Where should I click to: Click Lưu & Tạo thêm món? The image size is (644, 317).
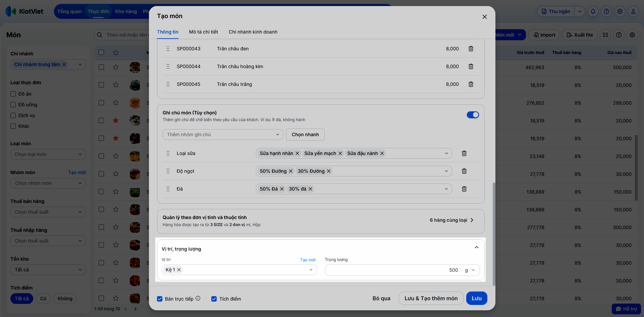point(431,298)
